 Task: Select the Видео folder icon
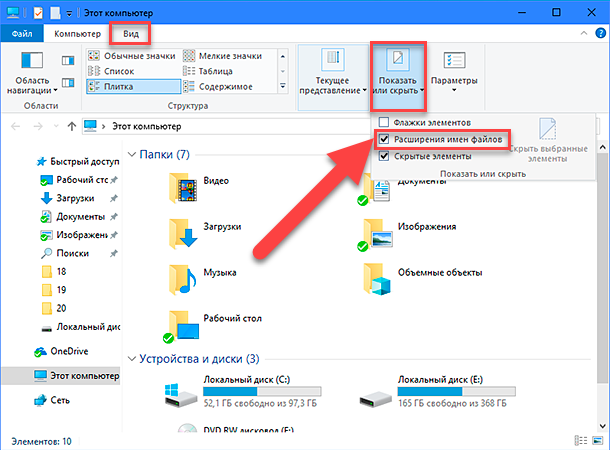(183, 188)
